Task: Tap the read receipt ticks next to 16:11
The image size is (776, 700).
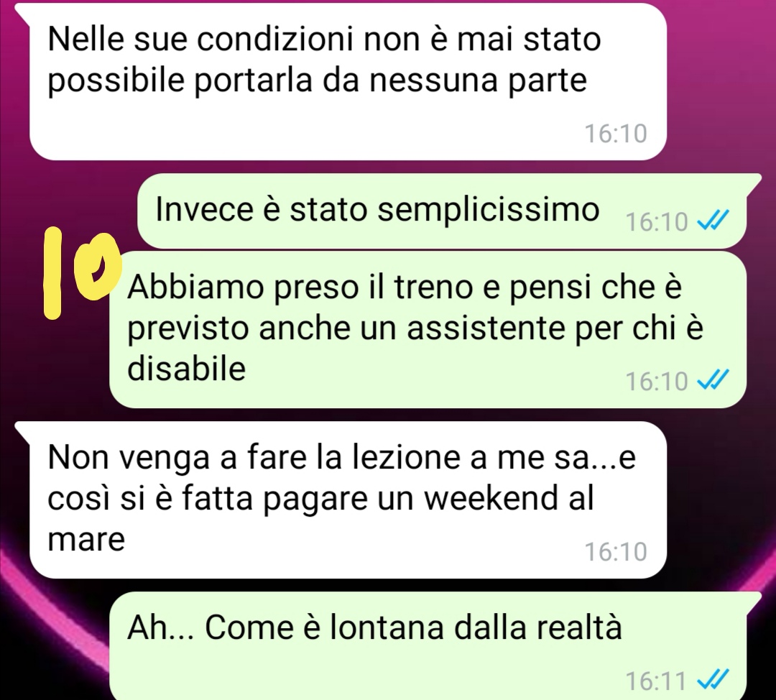Action: point(713,680)
